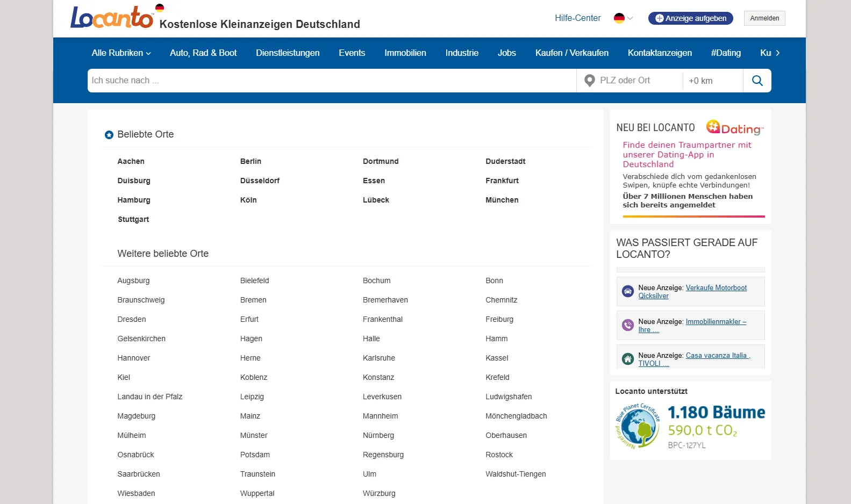Open the Hilfe-Center link
851x504 pixels.
point(577,18)
